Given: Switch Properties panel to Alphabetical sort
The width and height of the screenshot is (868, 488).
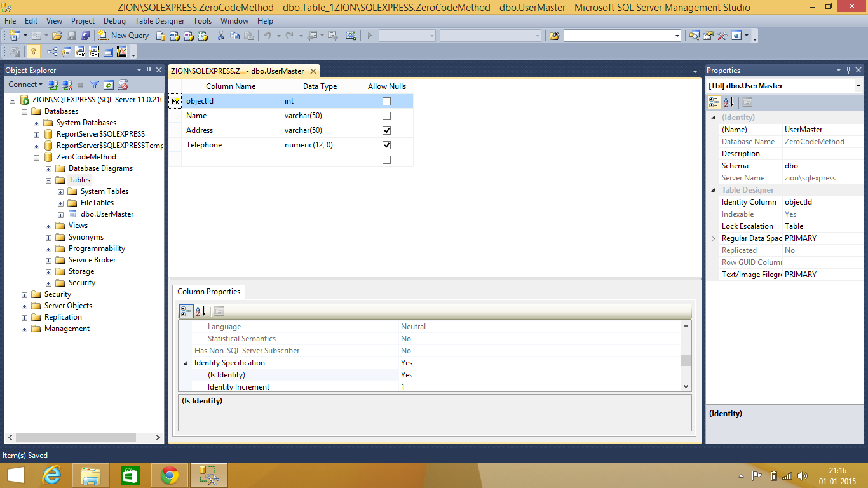Looking at the screenshot, I should click(x=729, y=102).
